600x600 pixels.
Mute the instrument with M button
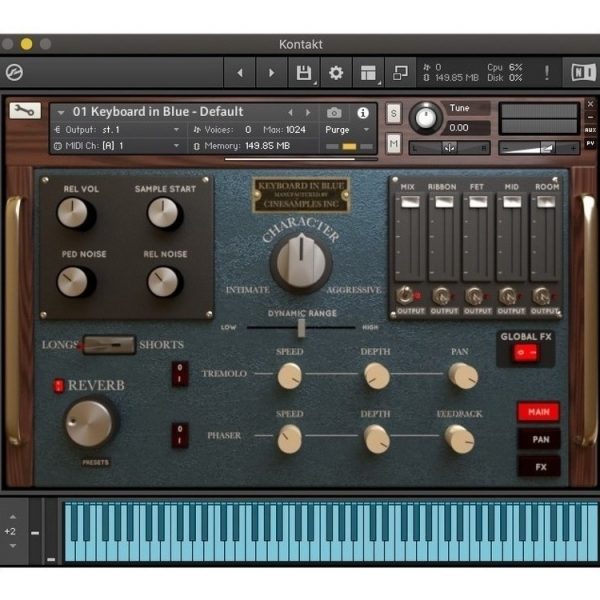coord(394,143)
